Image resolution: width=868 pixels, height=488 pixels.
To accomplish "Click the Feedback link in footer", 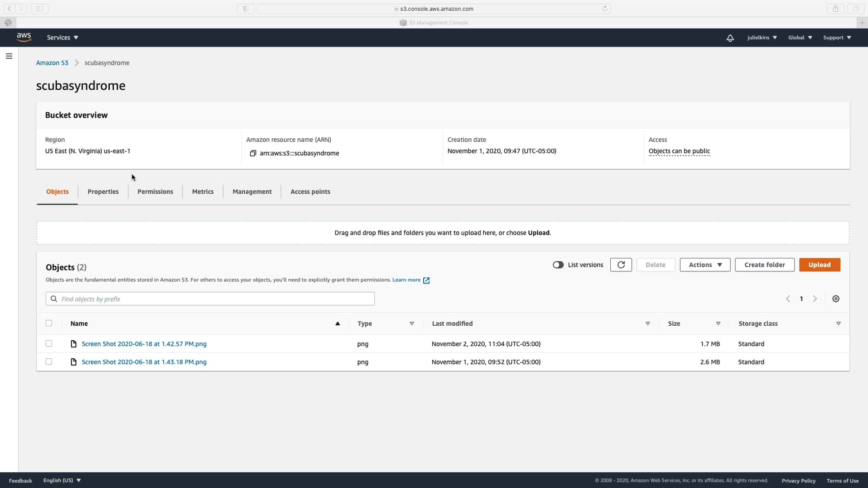I will [20, 481].
